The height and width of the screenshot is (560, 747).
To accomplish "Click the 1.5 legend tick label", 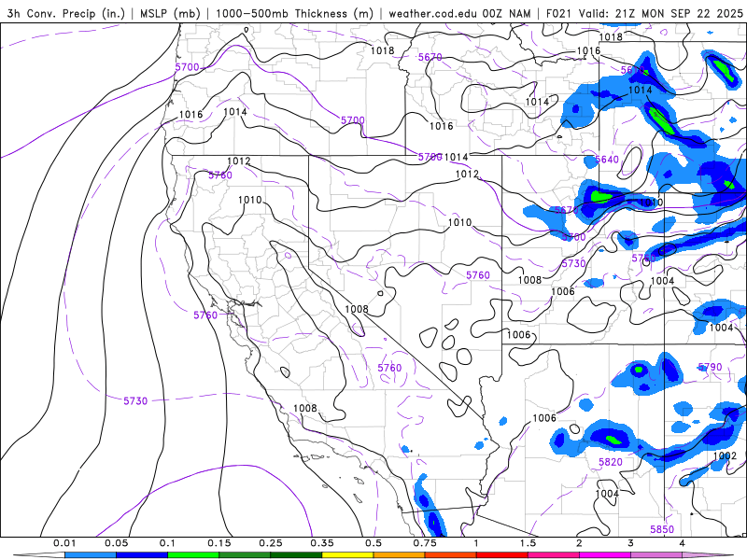I will [528, 543].
